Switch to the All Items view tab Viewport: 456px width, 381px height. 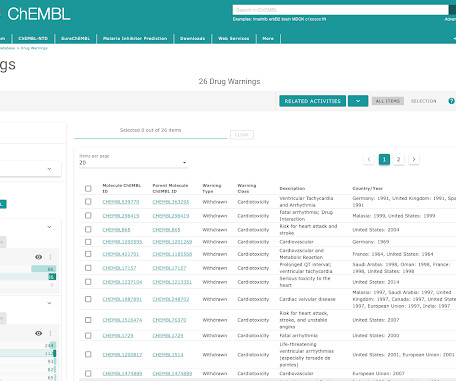[388, 101]
